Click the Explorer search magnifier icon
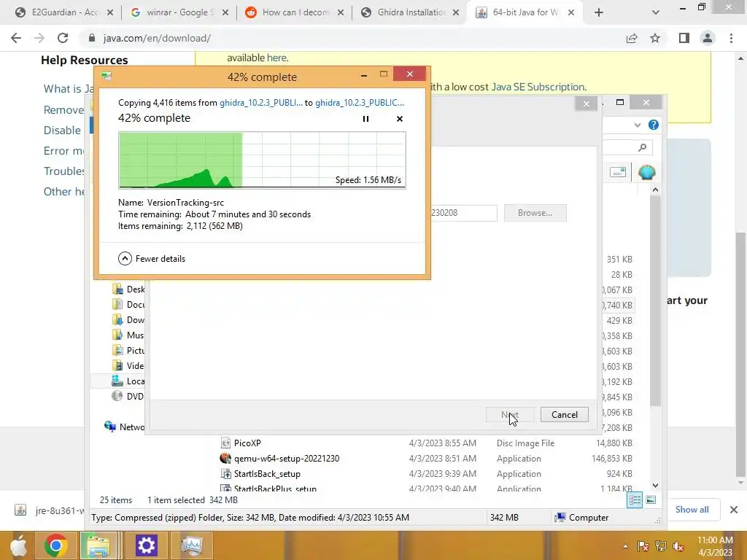This screenshot has width=747, height=560. coord(642,147)
